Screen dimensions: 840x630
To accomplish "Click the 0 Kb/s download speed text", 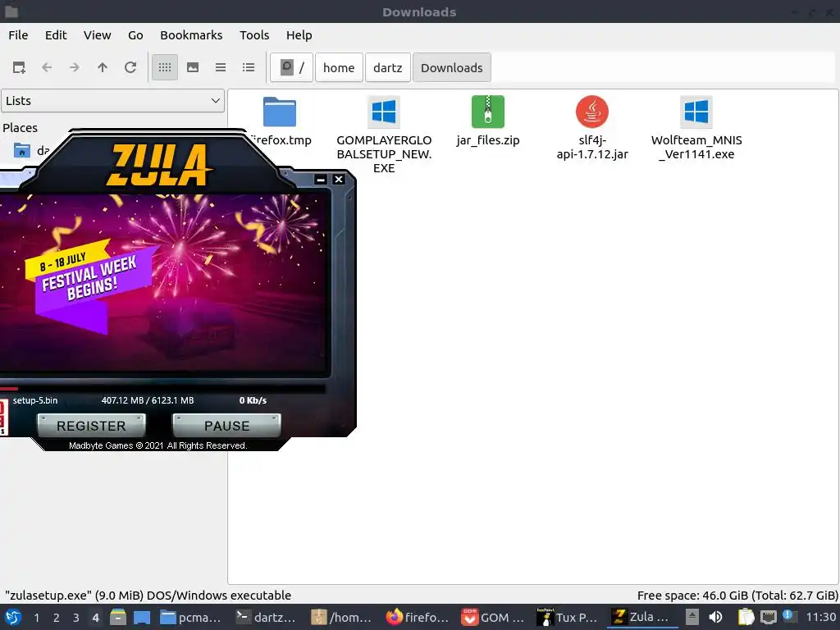I will click(x=253, y=400).
